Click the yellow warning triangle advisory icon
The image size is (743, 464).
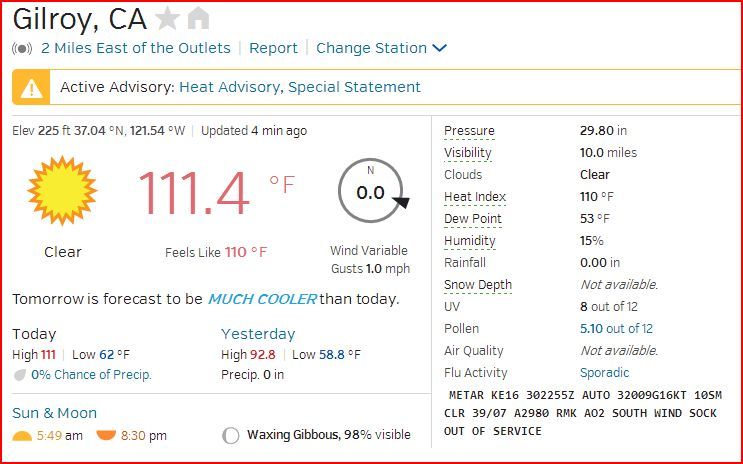click(x=32, y=88)
